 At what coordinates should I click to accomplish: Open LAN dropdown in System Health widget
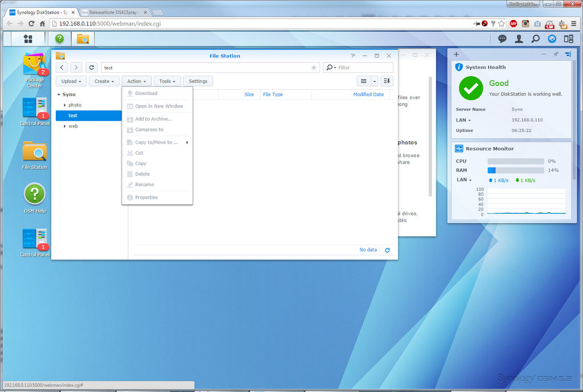463,121
